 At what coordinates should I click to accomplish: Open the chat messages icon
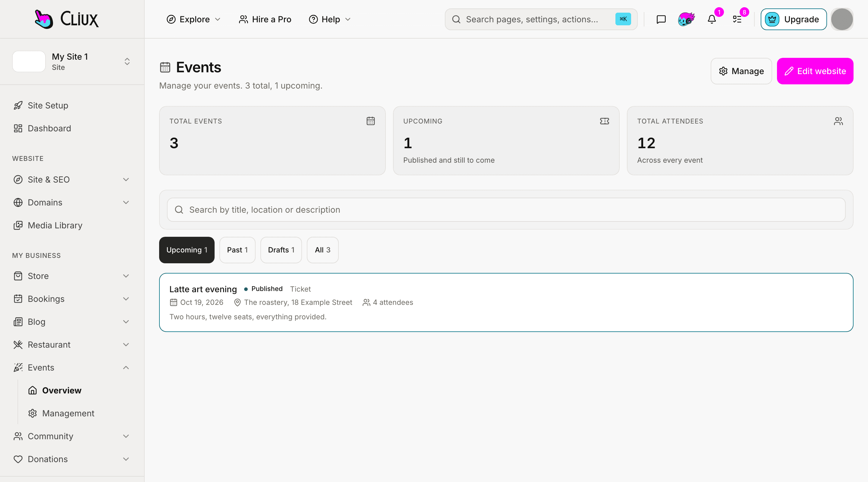coord(661,19)
